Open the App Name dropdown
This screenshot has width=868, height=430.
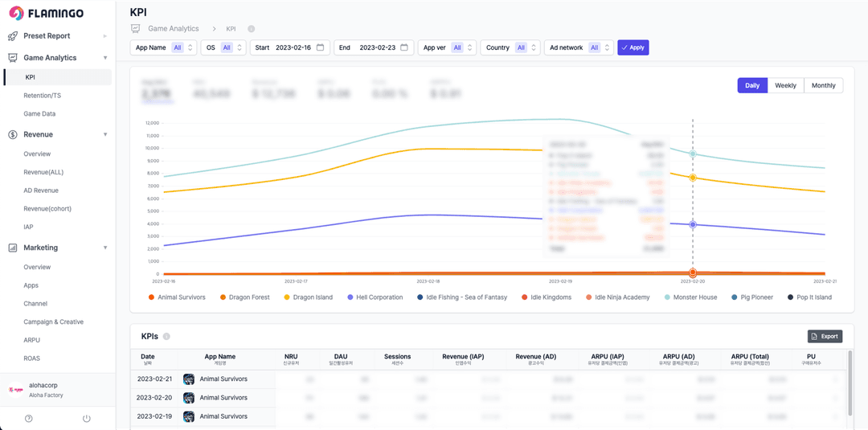[x=164, y=47]
